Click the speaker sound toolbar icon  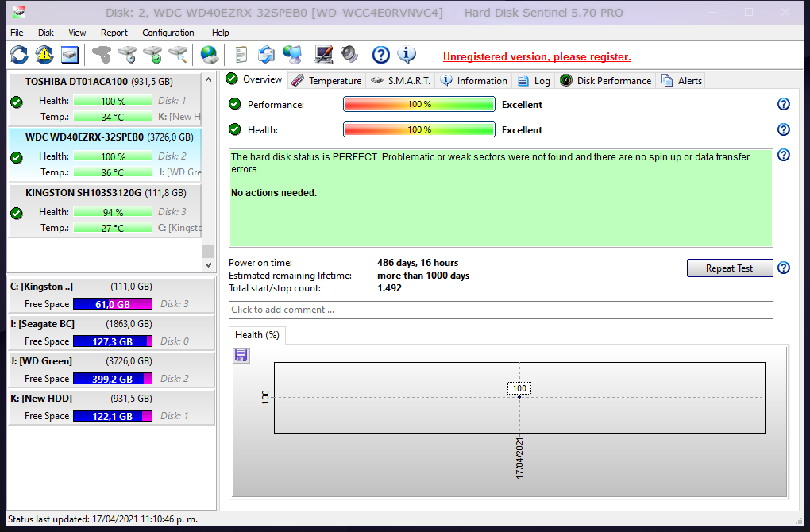[x=349, y=55]
